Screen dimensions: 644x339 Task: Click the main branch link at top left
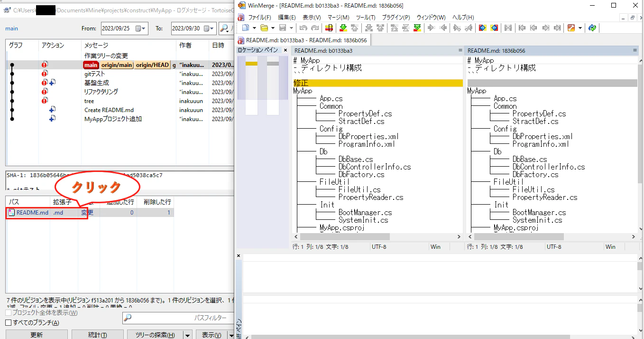(11, 28)
